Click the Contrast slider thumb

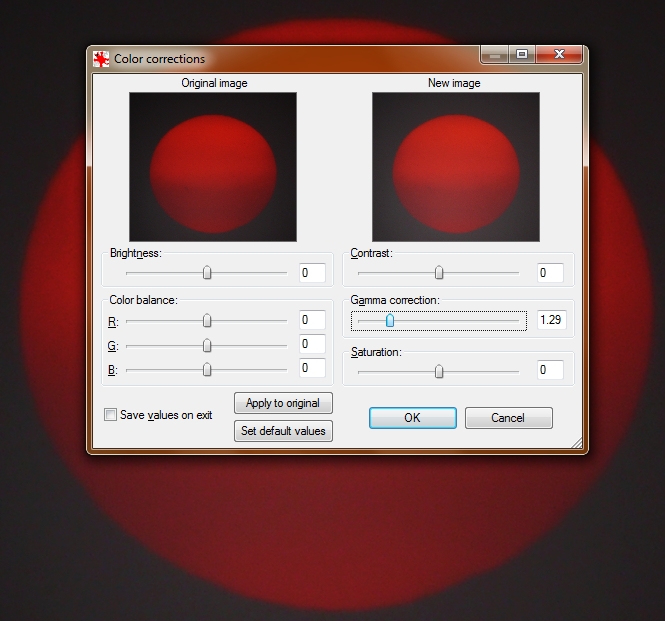pyautogui.click(x=439, y=272)
